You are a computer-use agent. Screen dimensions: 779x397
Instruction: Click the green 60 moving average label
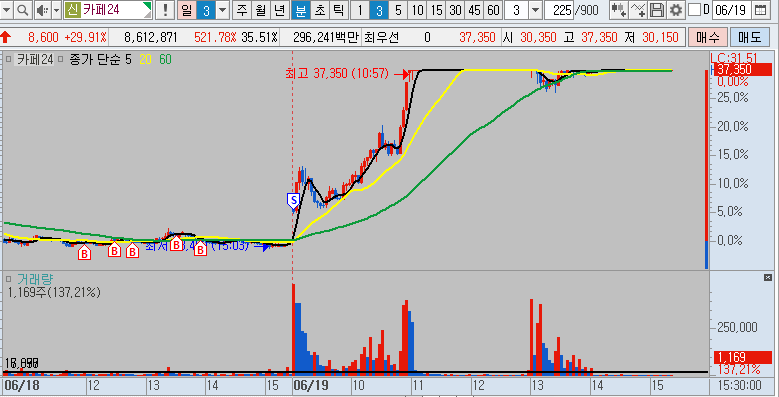pyautogui.click(x=165, y=60)
